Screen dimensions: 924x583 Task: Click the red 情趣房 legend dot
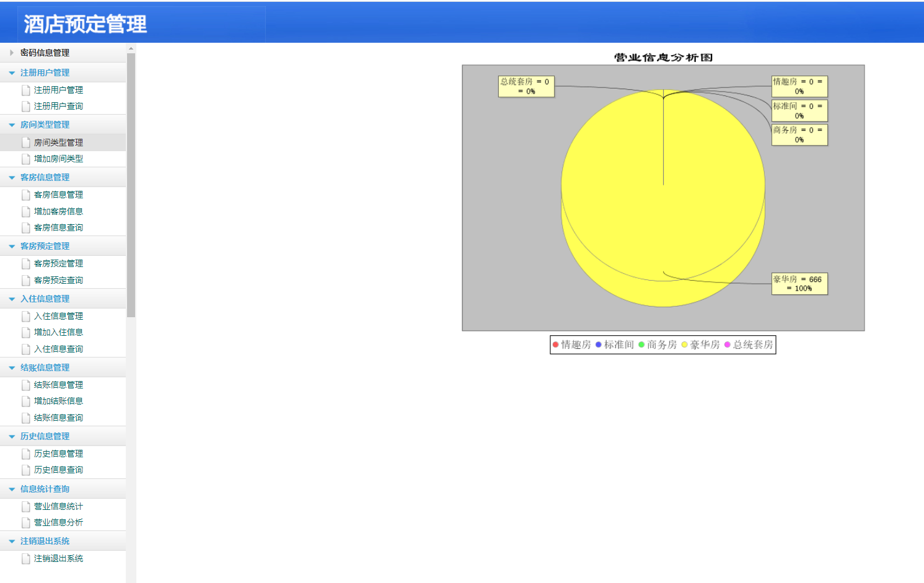[x=556, y=344]
